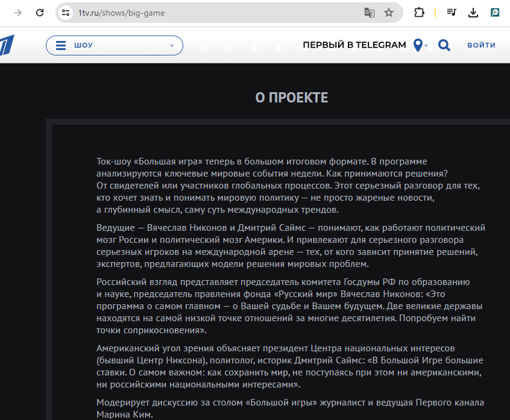Choose region via location pin
Image resolution: width=510 pixels, height=420 pixels.
point(418,45)
